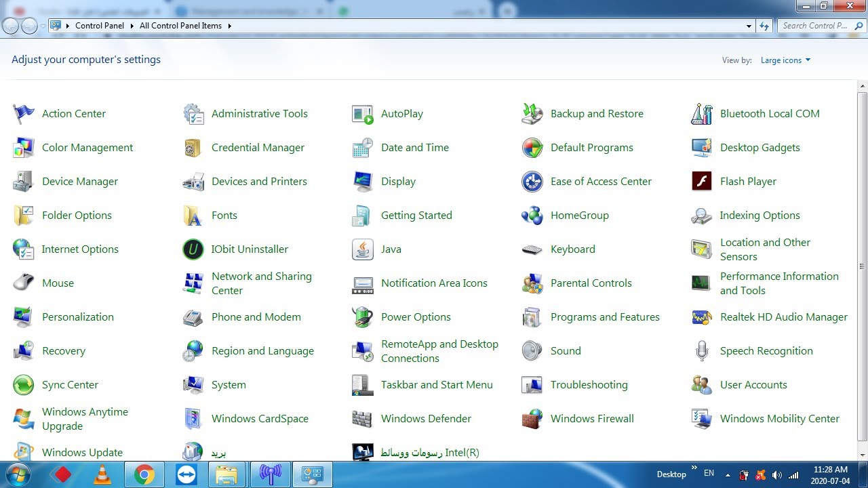This screenshot has width=868, height=488.
Task: Open the Keyboard icon
Action: (x=532, y=249)
